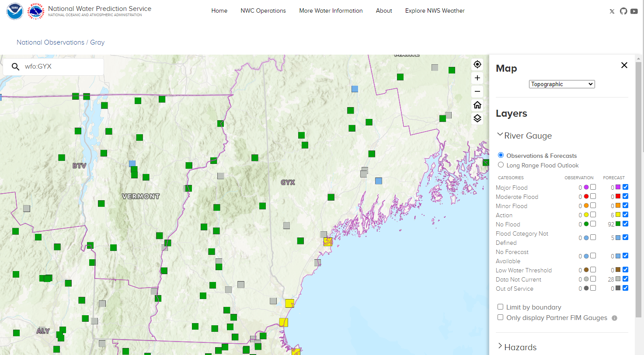Click the No Flood green forecast square
The image size is (644, 355).
[618, 224]
